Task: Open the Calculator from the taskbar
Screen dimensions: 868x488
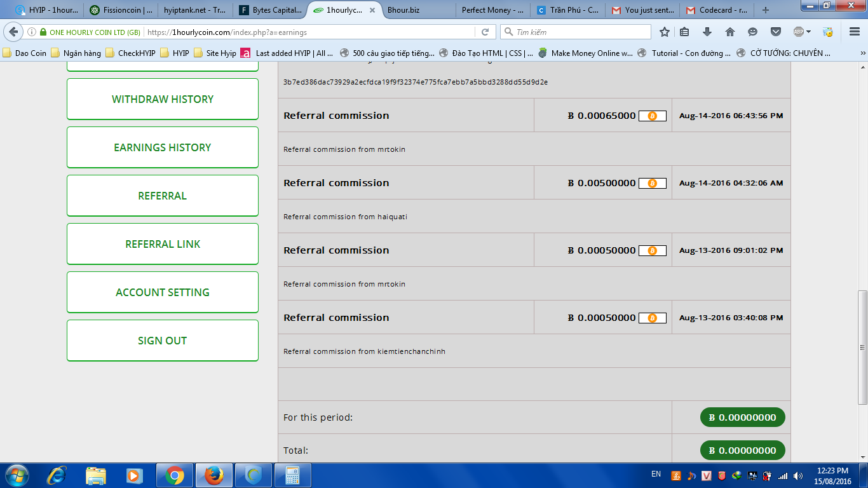Action: [x=293, y=475]
